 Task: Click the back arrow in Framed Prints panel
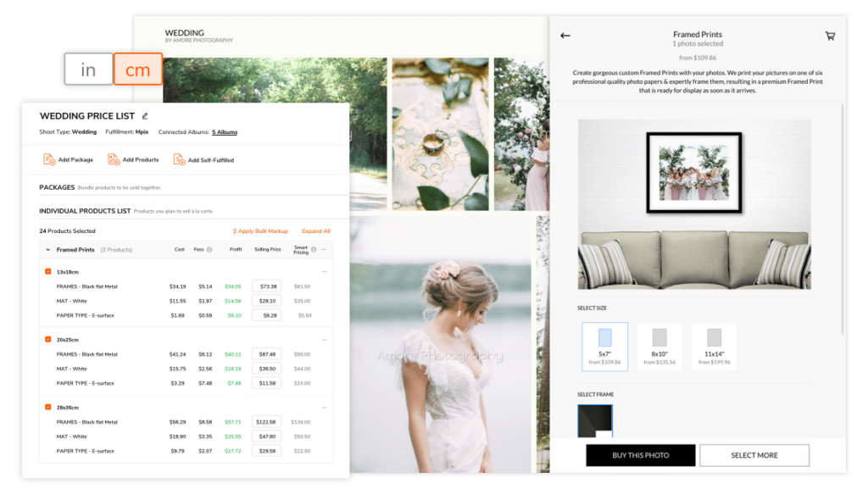coord(565,36)
